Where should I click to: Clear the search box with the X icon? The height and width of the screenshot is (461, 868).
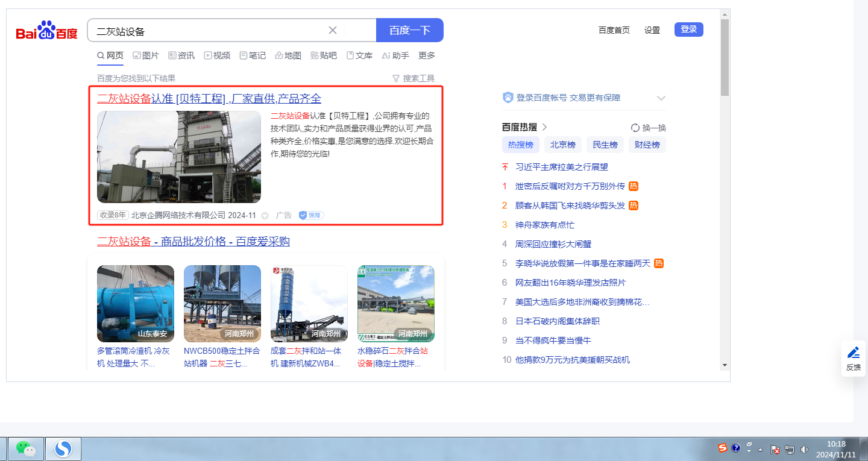333,30
